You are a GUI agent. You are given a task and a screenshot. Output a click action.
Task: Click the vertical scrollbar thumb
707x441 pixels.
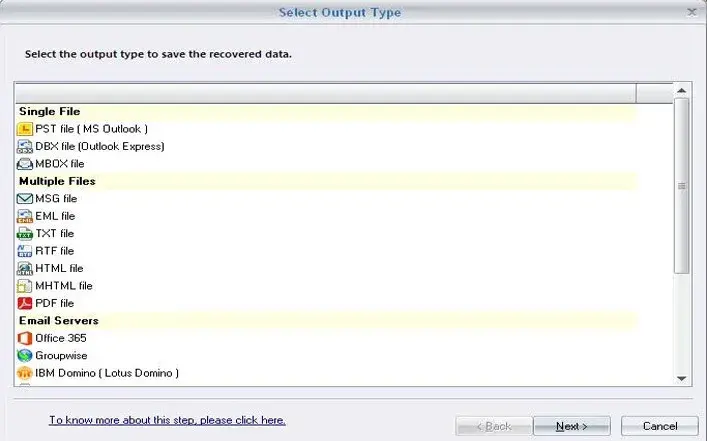coord(682,186)
